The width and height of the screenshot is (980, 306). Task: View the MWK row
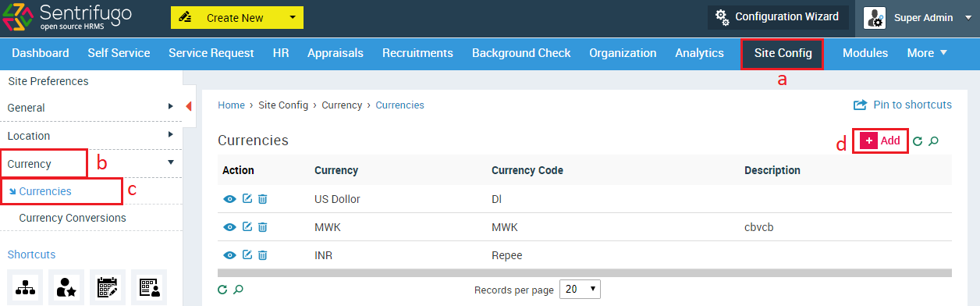[229, 227]
